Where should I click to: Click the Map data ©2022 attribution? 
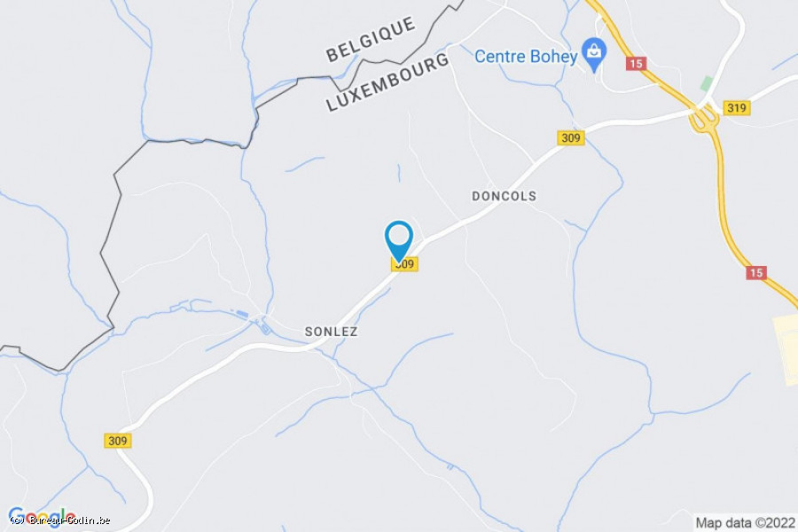pos(745,523)
